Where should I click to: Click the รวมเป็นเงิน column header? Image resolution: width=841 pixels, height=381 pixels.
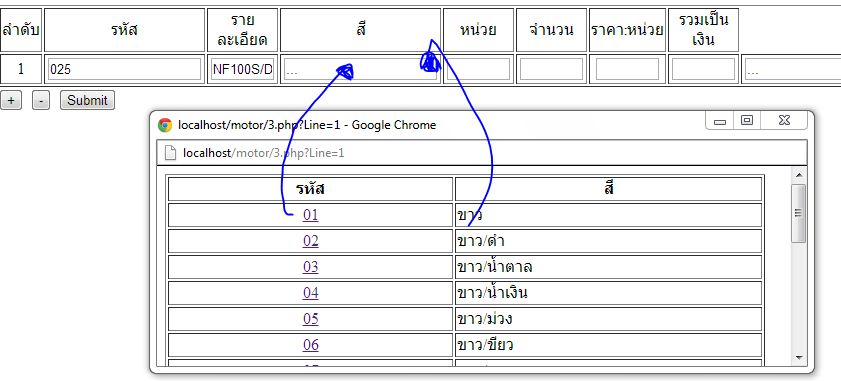click(x=703, y=30)
